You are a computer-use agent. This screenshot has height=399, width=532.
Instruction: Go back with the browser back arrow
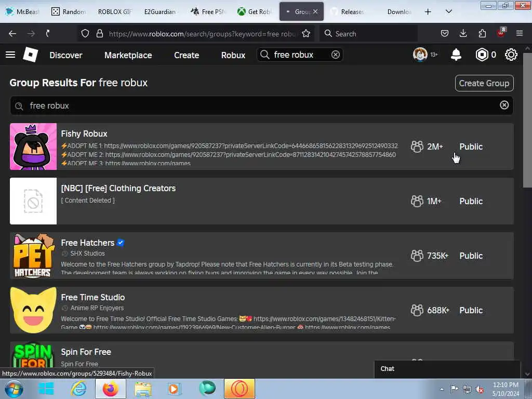12,34
